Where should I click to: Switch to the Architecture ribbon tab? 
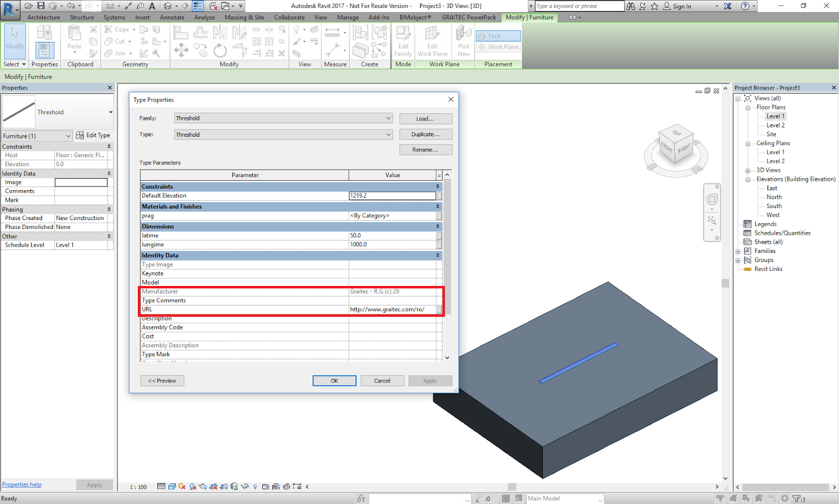[44, 17]
